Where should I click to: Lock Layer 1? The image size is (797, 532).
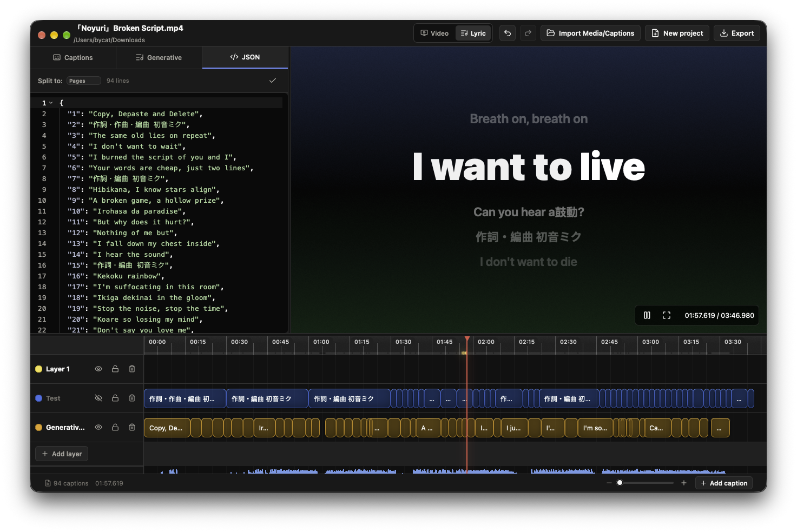pos(115,369)
